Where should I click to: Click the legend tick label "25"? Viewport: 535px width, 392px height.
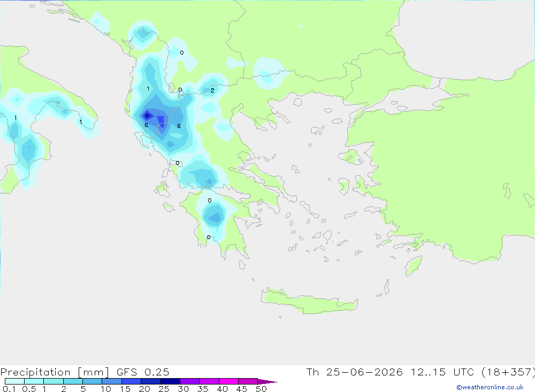coord(164,389)
